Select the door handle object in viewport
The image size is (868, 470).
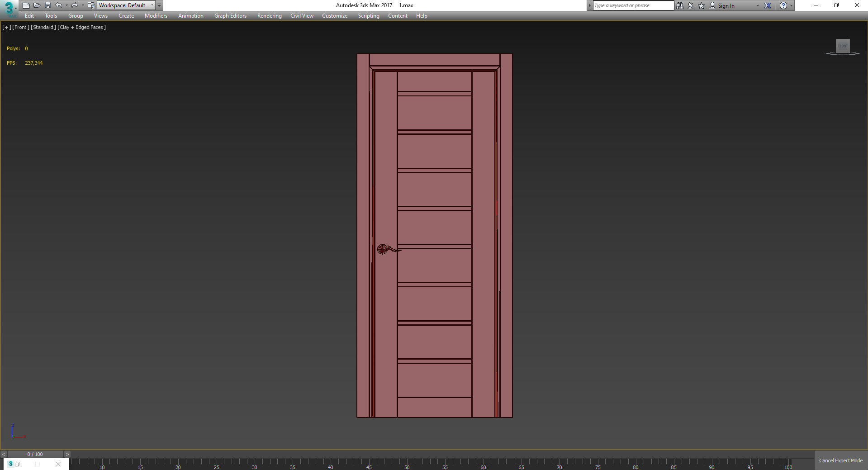388,249
